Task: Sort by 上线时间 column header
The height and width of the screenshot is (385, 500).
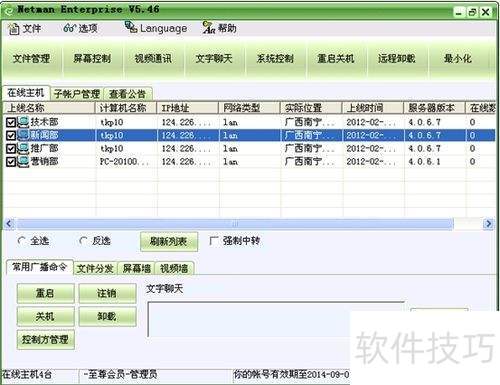Action: pyautogui.click(x=372, y=108)
